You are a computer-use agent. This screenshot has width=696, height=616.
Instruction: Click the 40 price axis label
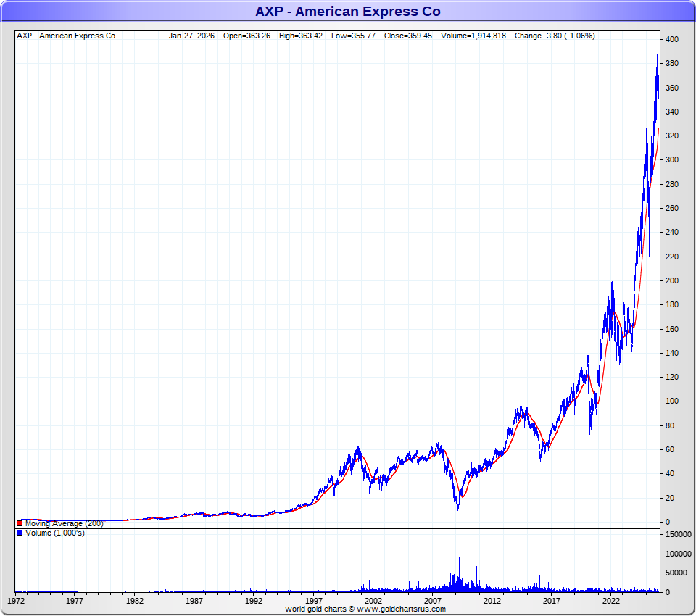[670, 473]
